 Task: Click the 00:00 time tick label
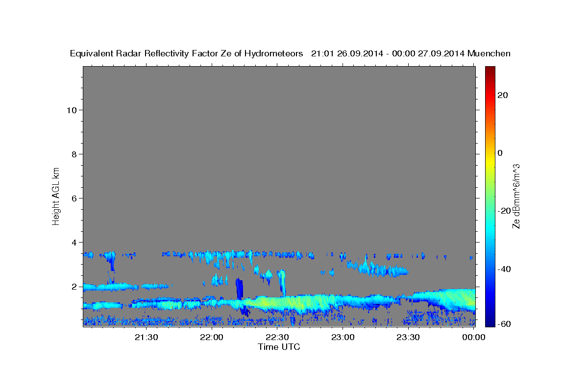click(x=473, y=337)
